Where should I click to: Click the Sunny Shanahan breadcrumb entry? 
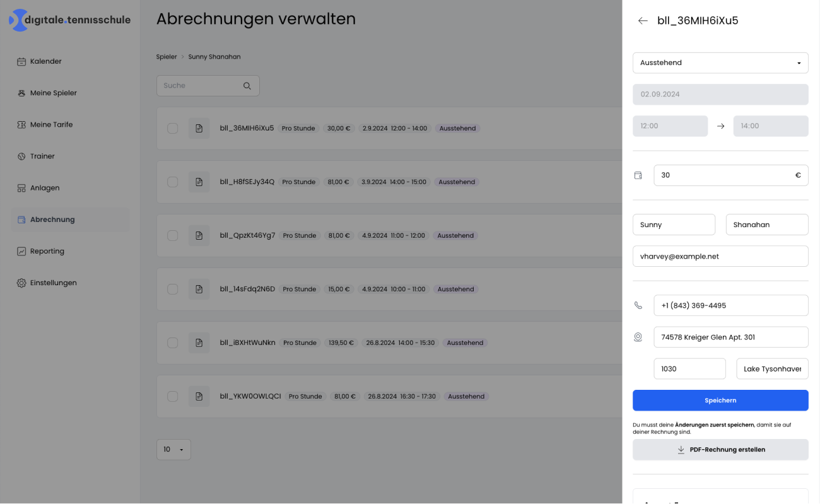pyautogui.click(x=214, y=56)
